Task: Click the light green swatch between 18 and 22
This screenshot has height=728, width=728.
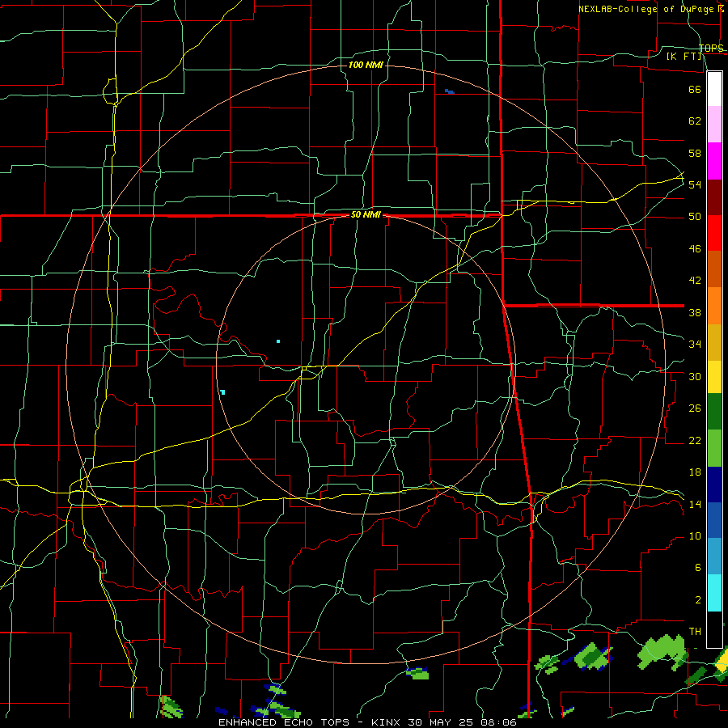Action: click(x=714, y=448)
